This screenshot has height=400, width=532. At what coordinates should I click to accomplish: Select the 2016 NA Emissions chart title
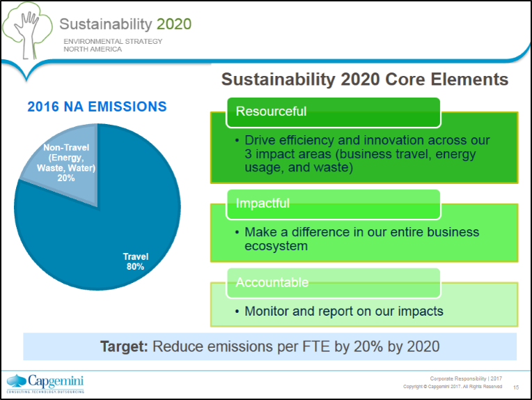(97, 107)
